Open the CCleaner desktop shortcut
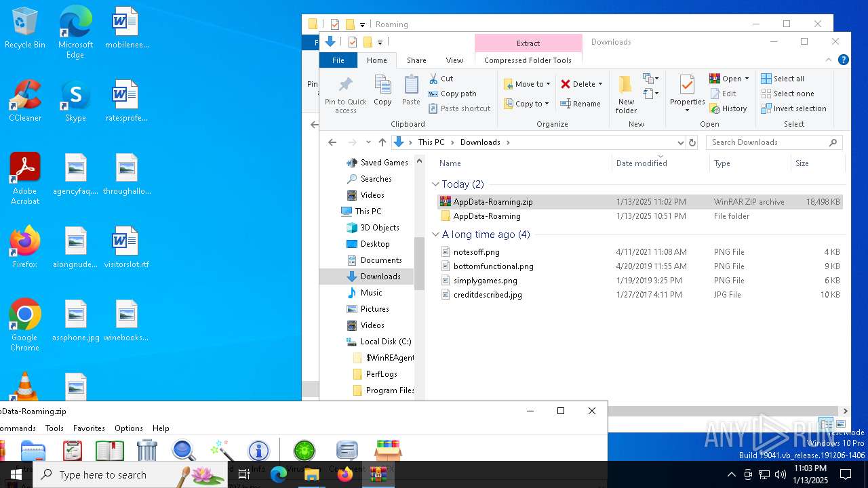 tap(25, 101)
